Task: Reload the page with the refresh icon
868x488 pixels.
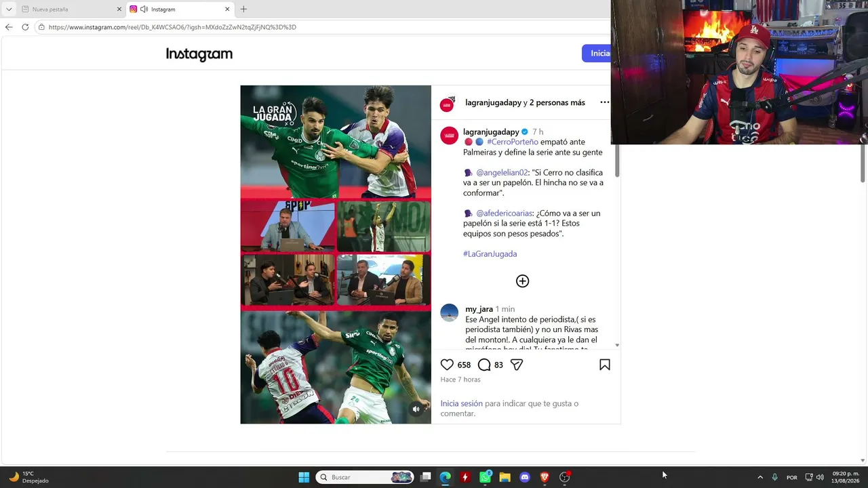Action: pyautogui.click(x=25, y=27)
